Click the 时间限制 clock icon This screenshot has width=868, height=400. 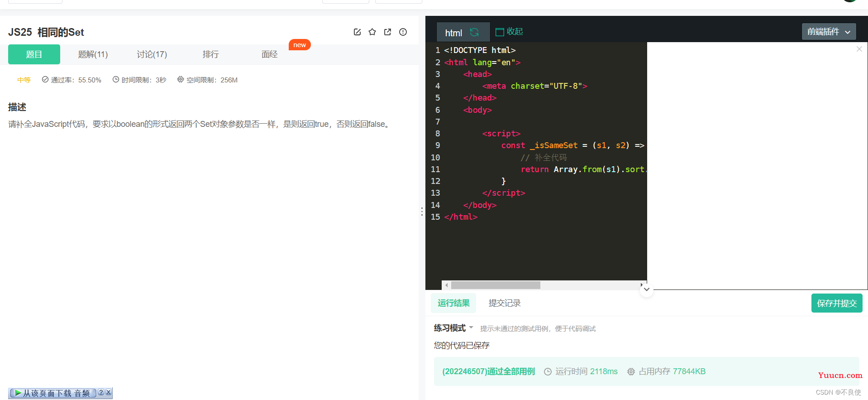[x=116, y=79]
